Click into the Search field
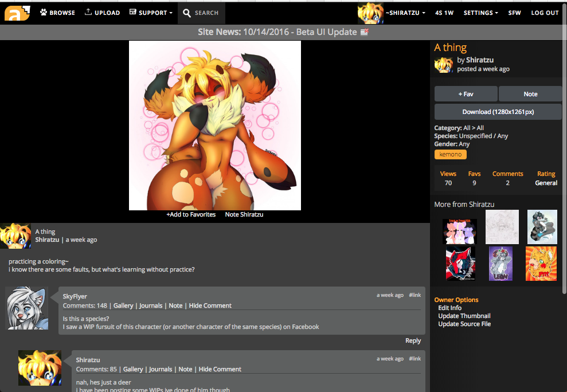This screenshot has height=392, width=567. click(206, 13)
